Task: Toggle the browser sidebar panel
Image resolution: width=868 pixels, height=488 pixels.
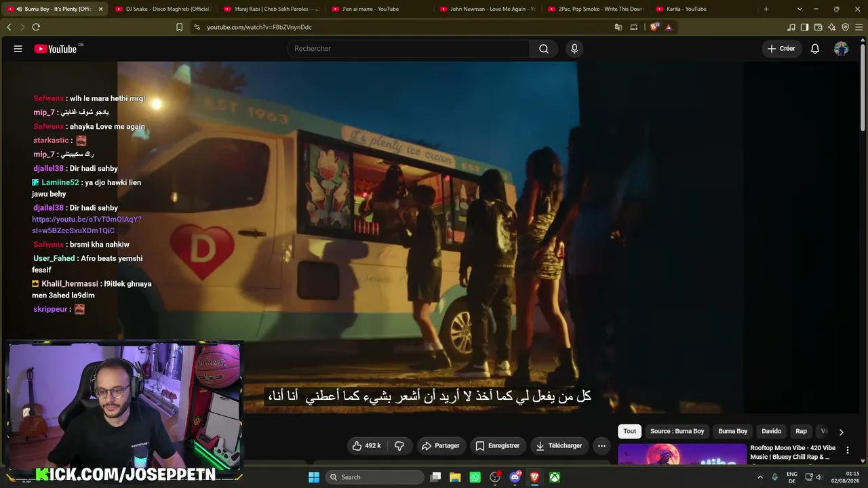Action: (x=804, y=27)
